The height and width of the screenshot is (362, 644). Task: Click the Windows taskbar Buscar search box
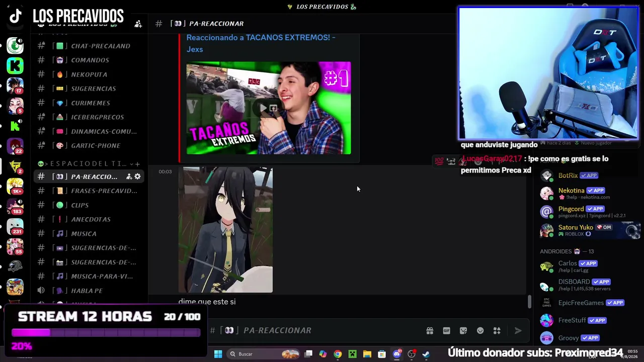tap(262, 354)
